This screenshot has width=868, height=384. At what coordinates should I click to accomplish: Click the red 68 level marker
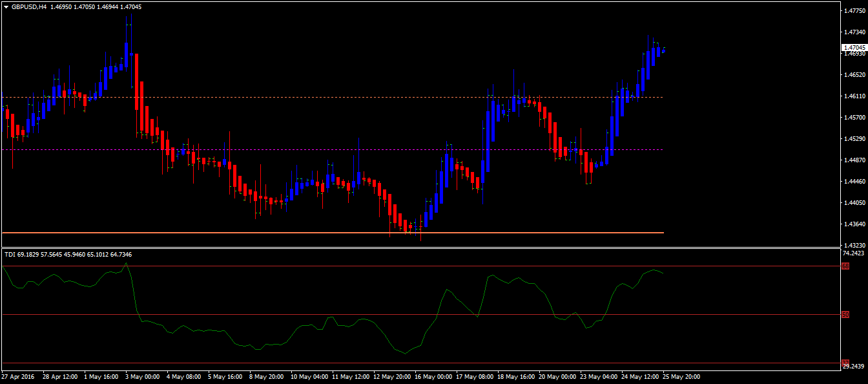coord(845,266)
